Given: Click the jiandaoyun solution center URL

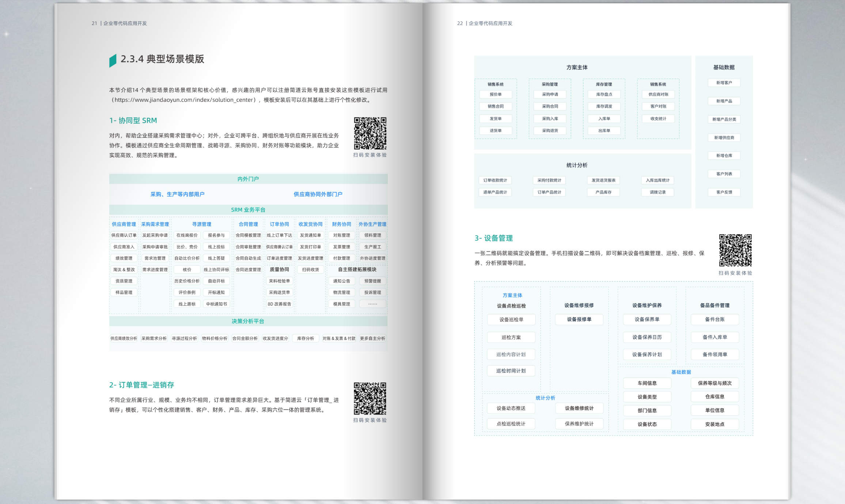Looking at the screenshot, I should [x=185, y=100].
